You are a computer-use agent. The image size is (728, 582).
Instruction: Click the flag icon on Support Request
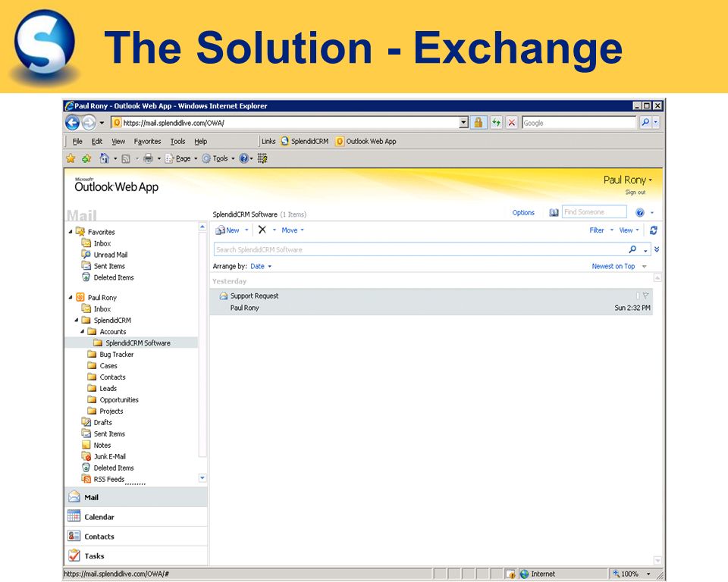click(x=645, y=296)
